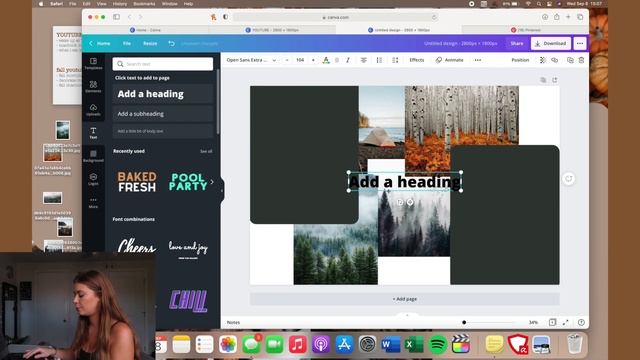This screenshot has width=640, height=360.
Task: Click the Search text field
Action: click(163, 64)
